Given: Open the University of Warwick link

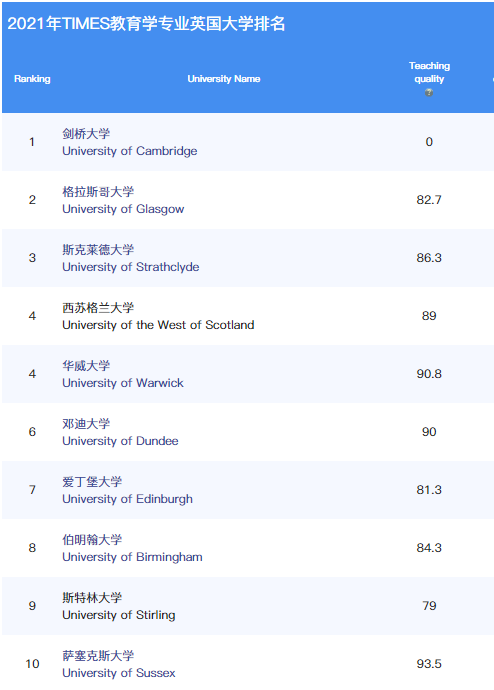Looking at the screenshot, I should pyautogui.click(x=123, y=383).
